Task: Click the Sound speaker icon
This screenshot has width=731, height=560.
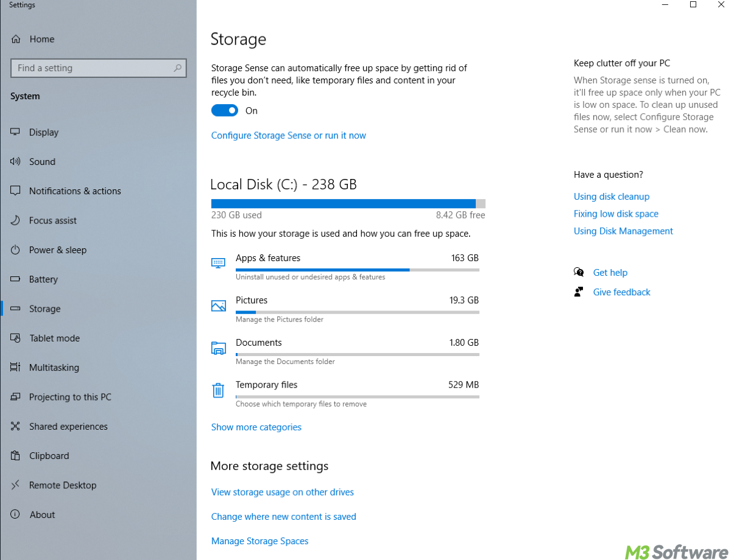Action: tap(16, 161)
